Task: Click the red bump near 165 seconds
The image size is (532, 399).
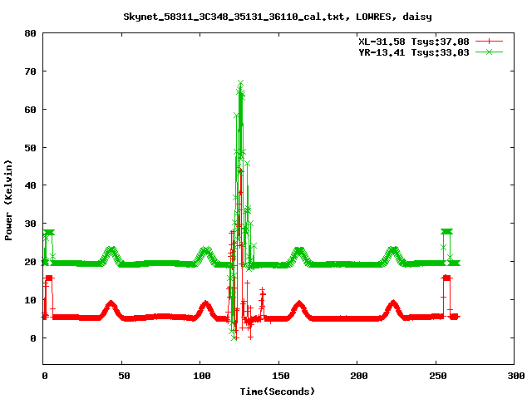Action: pyautogui.click(x=299, y=305)
